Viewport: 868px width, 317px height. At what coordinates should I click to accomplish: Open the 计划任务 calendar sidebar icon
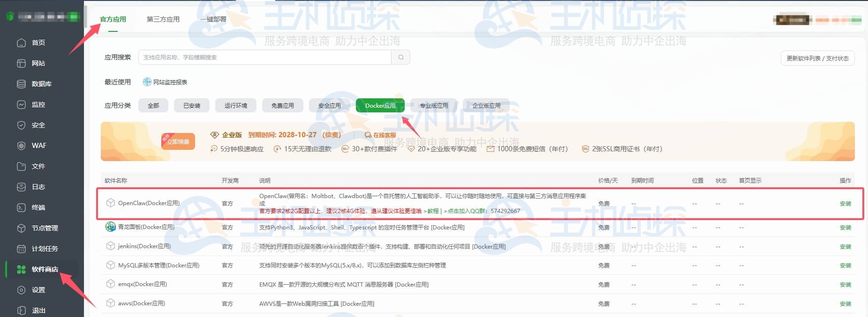click(21, 249)
